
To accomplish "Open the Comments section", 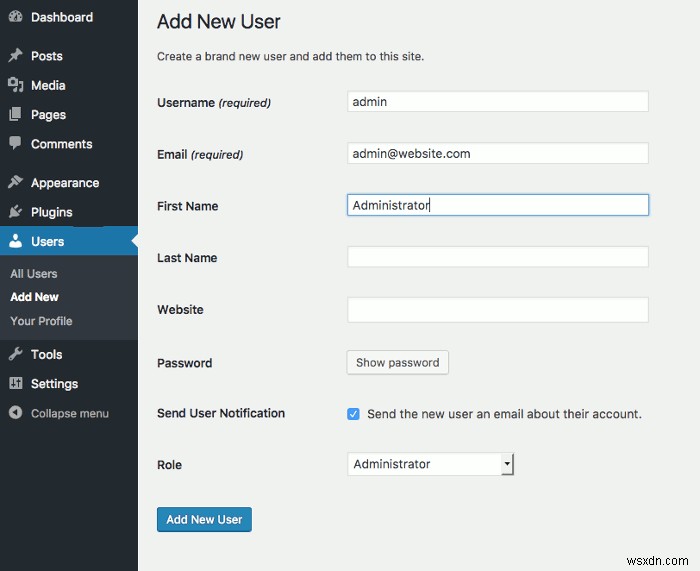I will pos(69,144).
